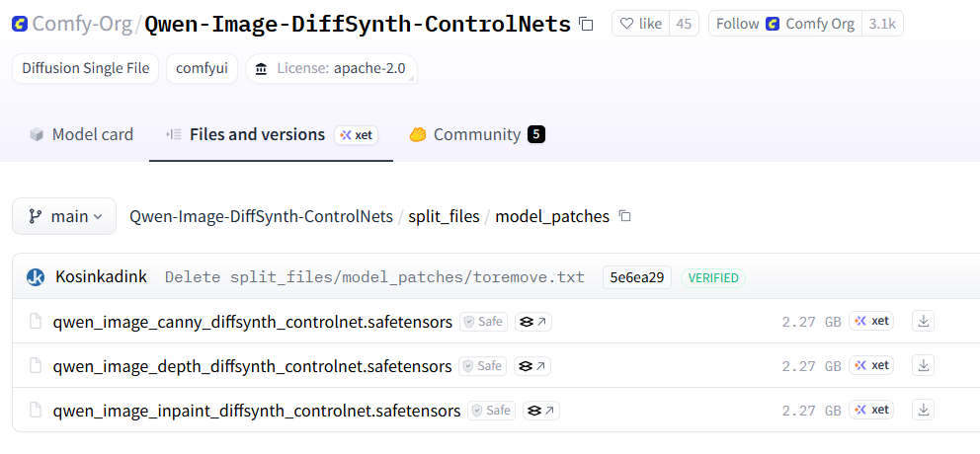Click the Safe badge on the inpaint file
This screenshot has width=980, height=454.
pyautogui.click(x=492, y=411)
